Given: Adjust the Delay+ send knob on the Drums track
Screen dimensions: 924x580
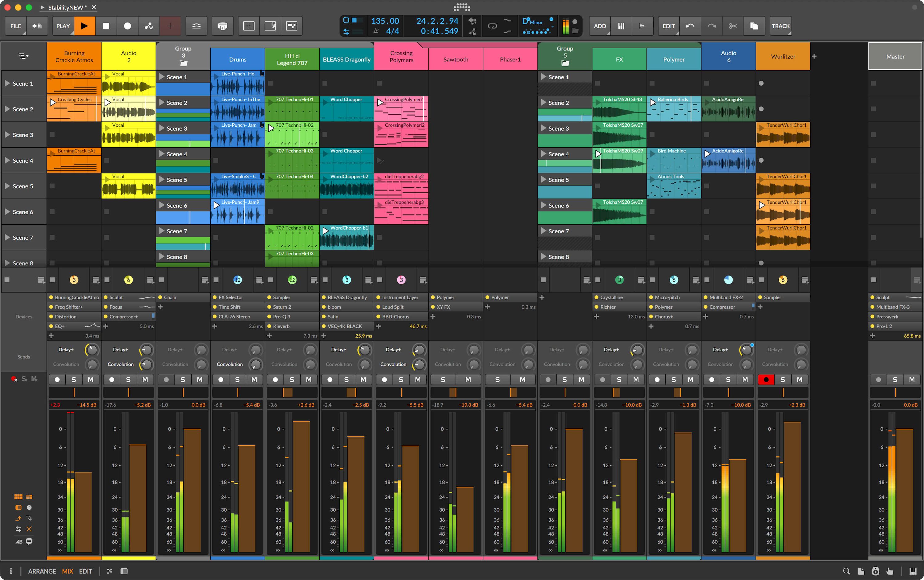Looking at the screenshot, I should tap(255, 349).
